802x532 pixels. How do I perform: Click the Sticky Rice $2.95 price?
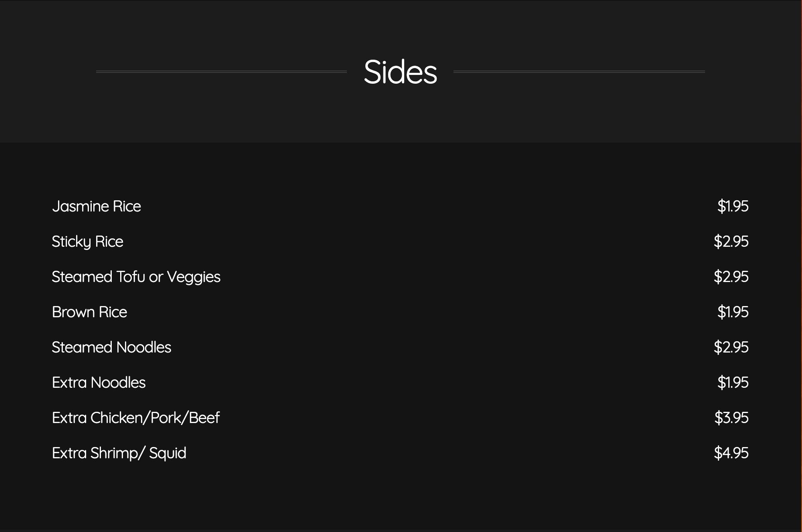[731, 242]
